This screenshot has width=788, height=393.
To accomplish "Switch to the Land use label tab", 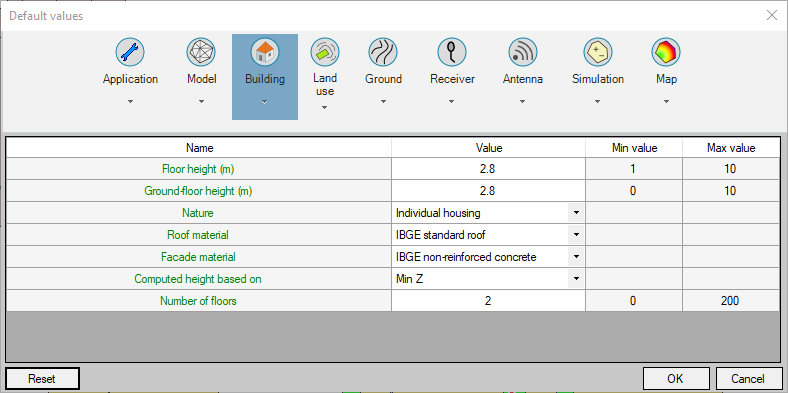I will click(325, 85).
